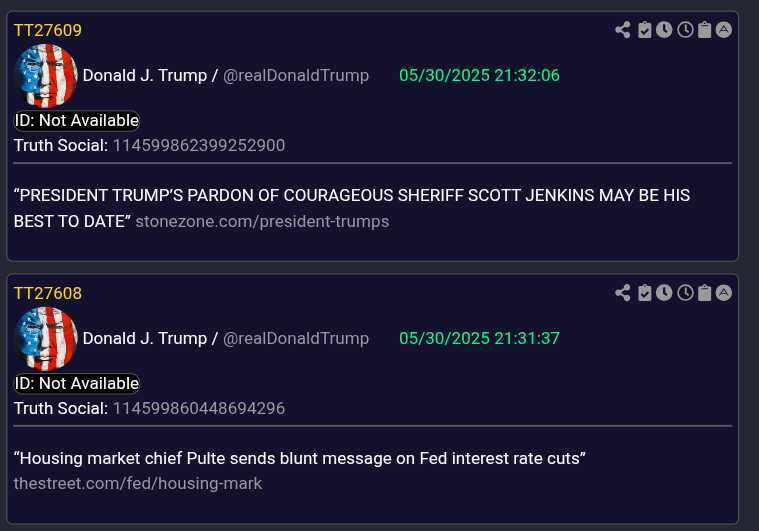The height and width of the screenshot is (531, 759).
Task: Open Truth Social ID 114599860448694296
Action: coord(199,408)
